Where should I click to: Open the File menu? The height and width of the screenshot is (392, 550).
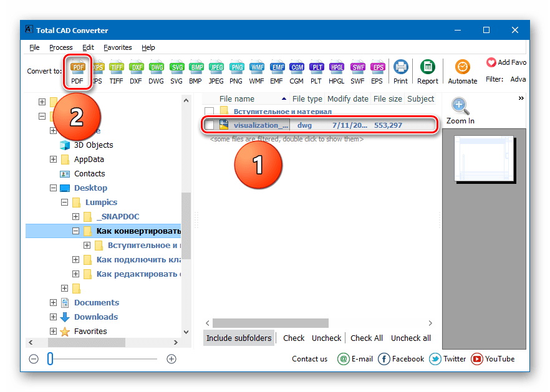(x=34, y=48)
